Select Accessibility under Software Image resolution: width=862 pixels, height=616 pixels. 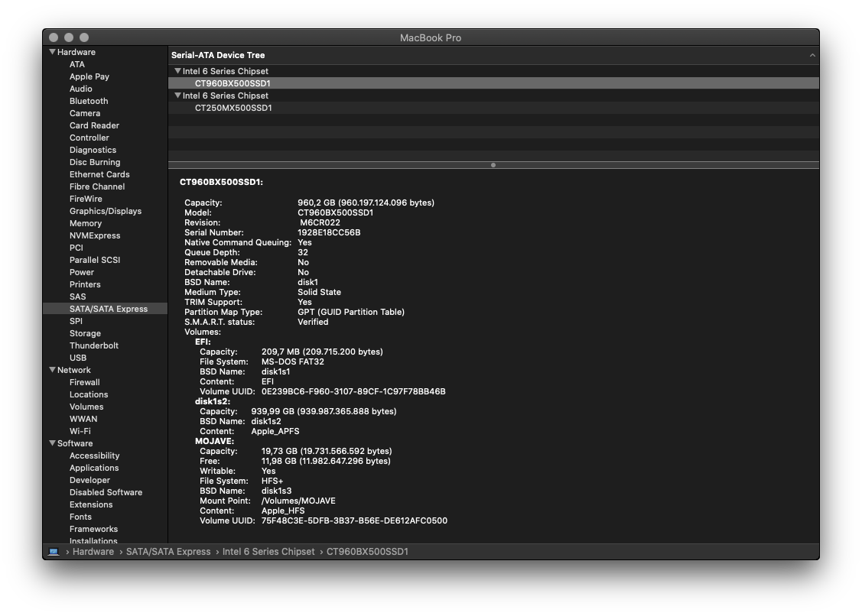(94, 456)
